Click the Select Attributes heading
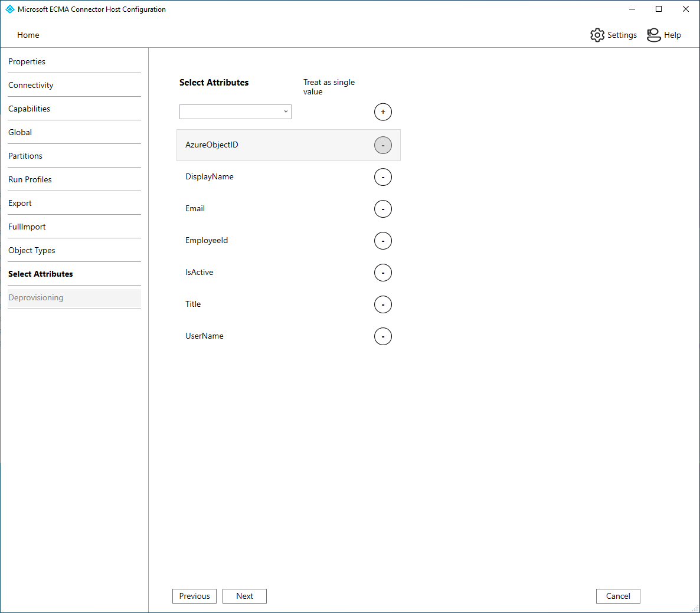Viewport: 700px width, 613px height. pos(214,83)
